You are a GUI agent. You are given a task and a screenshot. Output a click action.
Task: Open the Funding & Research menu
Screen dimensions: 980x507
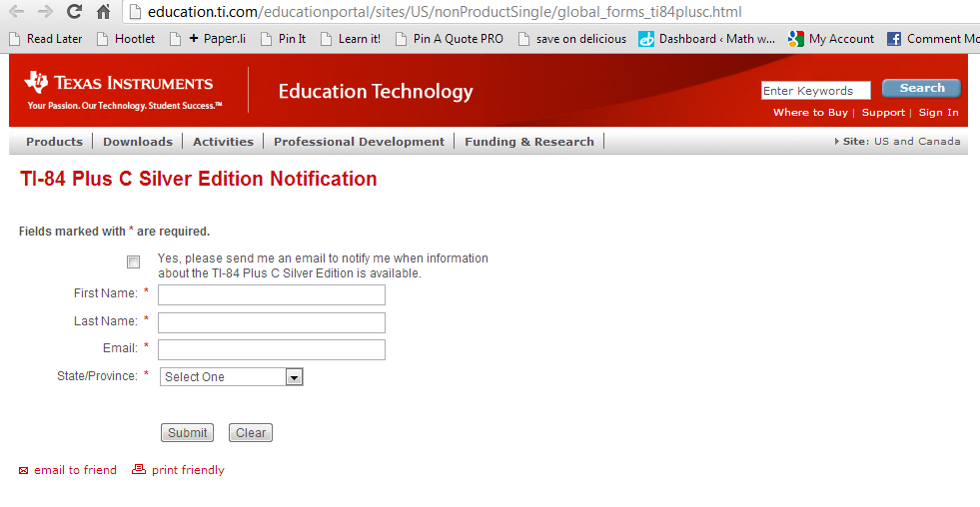(x=529, y=142)
